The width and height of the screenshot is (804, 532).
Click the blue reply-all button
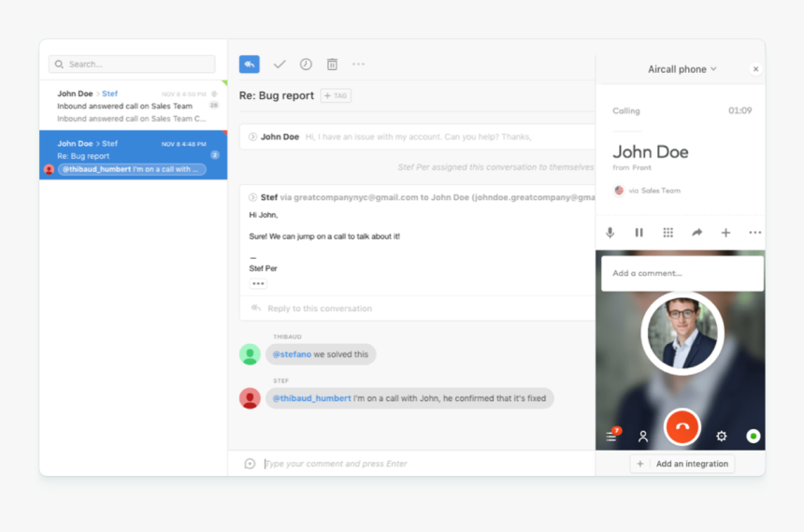250,64
